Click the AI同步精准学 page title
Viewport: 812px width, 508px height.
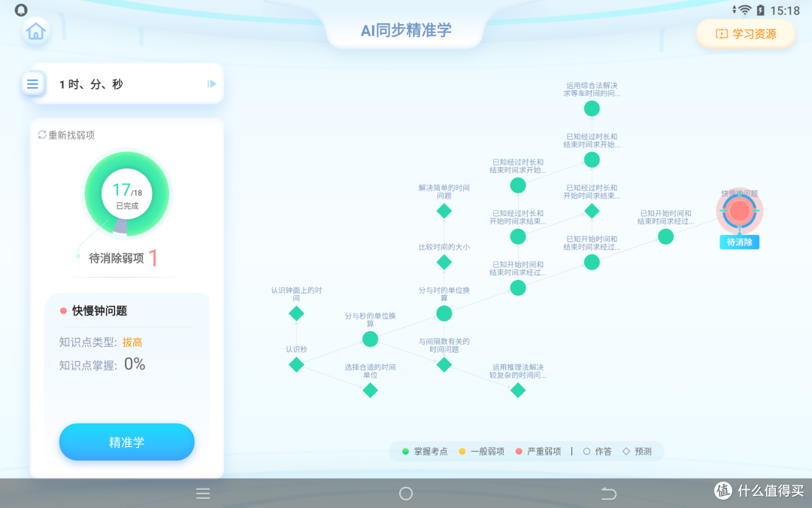tap(406, 30)
